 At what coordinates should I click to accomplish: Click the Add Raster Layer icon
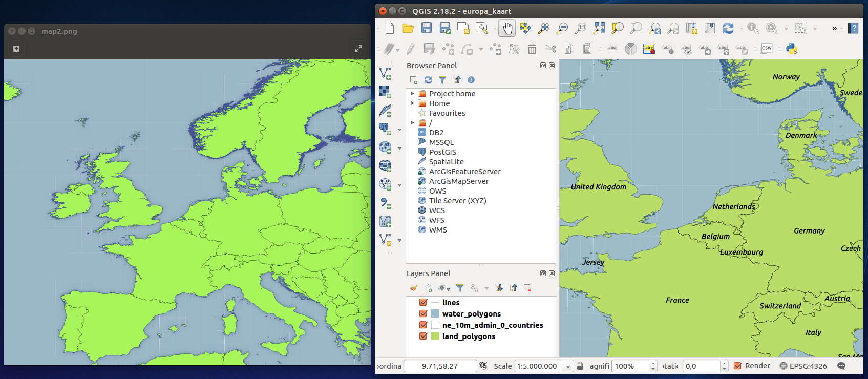pyautogui.click(x=385, y=92)
